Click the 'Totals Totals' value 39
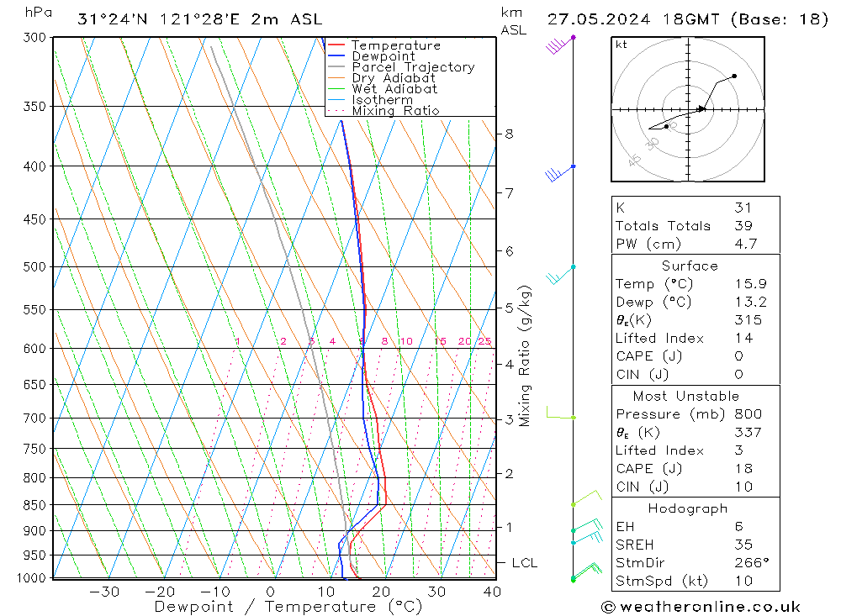 pyautogui.click(x=743, y=226)
